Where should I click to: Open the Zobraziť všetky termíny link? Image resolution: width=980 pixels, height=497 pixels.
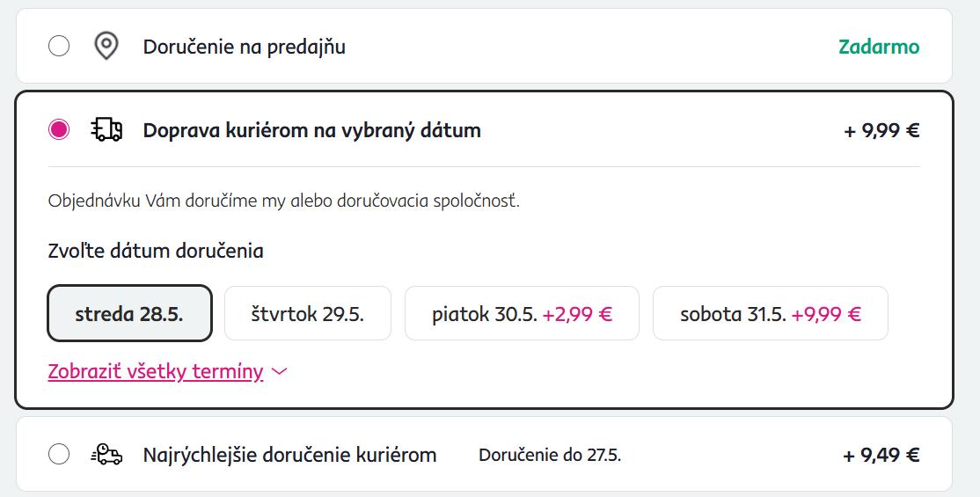[x=156, y=372]
